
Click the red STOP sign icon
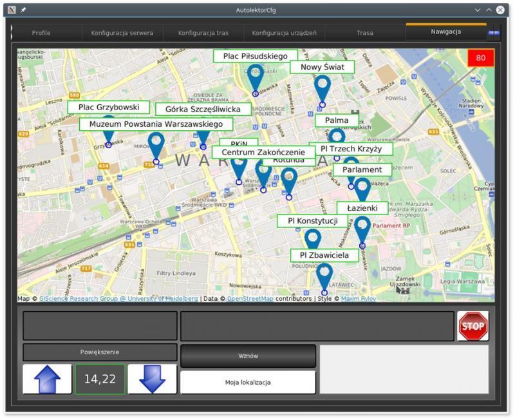tap(473, 326)
